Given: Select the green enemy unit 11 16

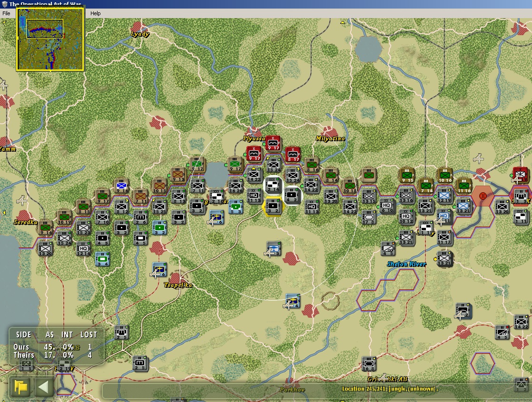Looking at the screenshot, I should [x=464, y=186].
